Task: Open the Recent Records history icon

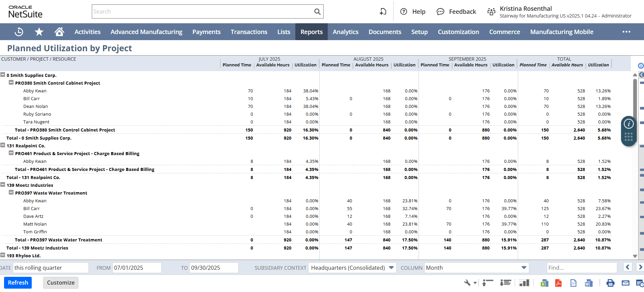Action: pyautogui.click(x=19, y=32)
